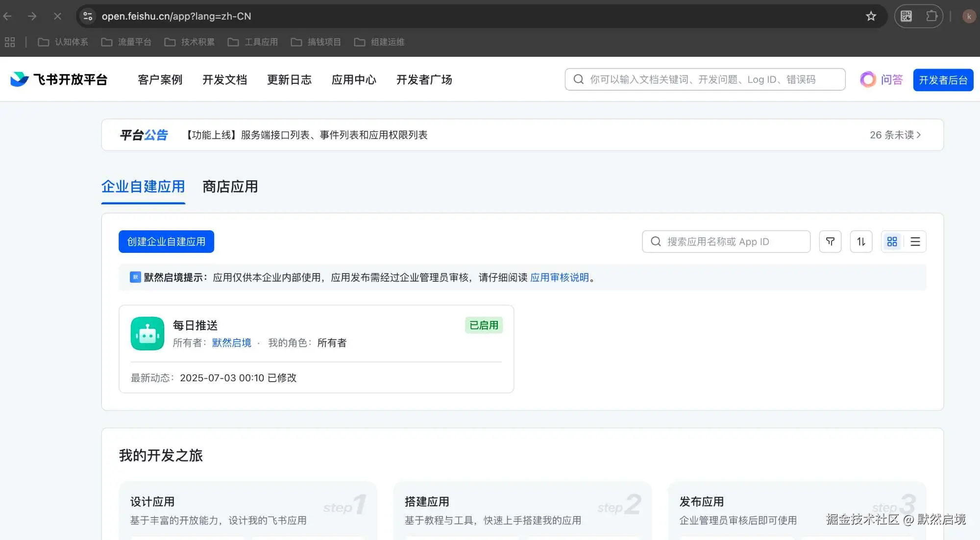Image resolution: width=980 pixels, height=540 pixels.
Task: Click the 飞书开放平台 logo
Action: pos(59,79)
